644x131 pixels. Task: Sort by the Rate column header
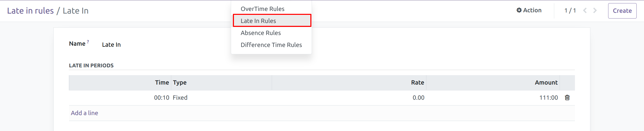417,82
